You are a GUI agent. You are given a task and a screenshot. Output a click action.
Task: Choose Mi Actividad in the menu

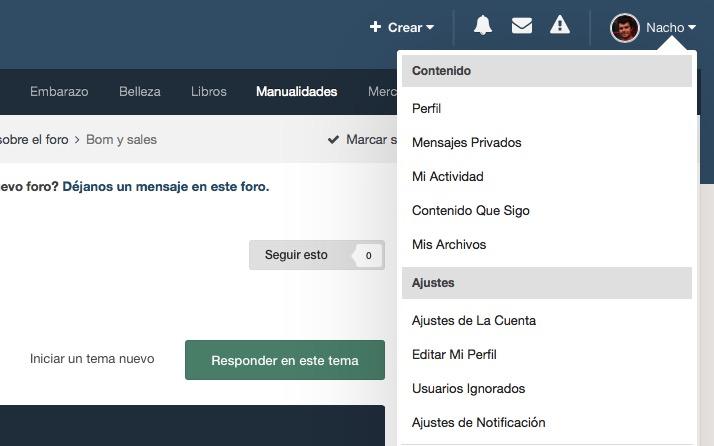click(x=546, y=176)
